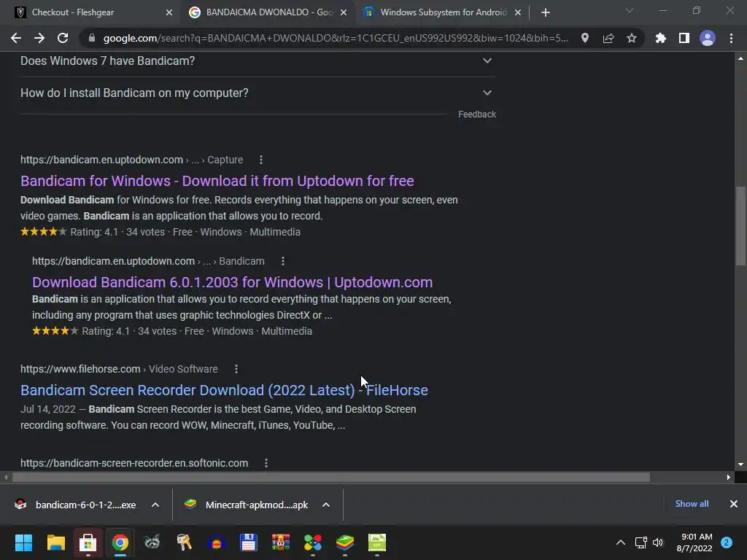Open the green APK installer taskbar icon

tap(377, 542)
